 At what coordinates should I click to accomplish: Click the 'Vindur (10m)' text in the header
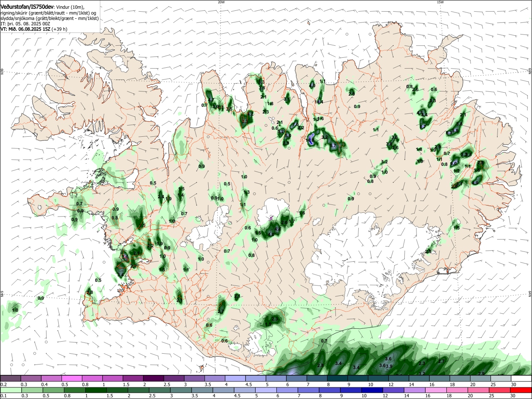tap(70, 7)
